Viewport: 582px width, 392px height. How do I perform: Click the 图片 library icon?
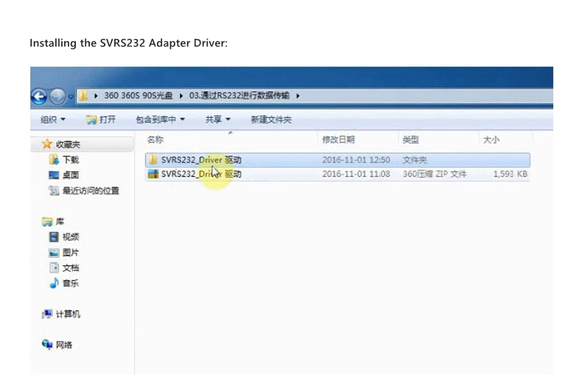click(54, 253)
